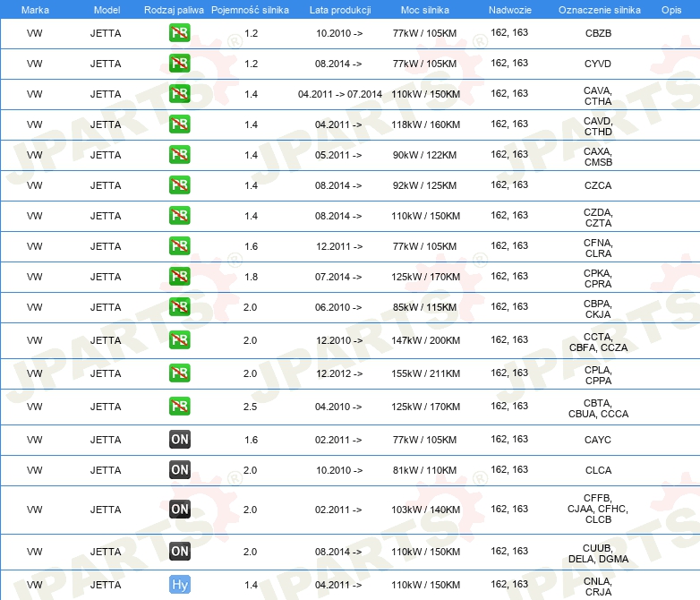Click petrol icon in the CAVA, CTHA row
This screenshot has width=700, height=600.
[179, 94]
